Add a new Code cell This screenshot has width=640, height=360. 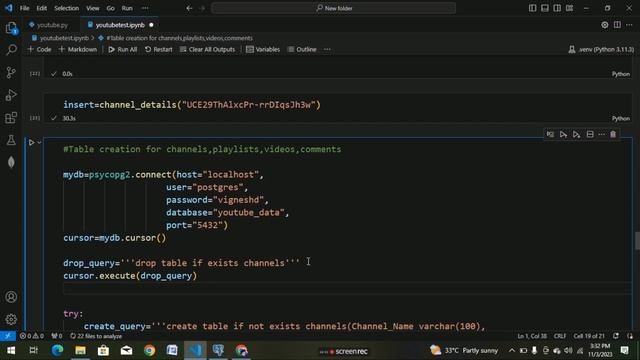coord(39,49)
